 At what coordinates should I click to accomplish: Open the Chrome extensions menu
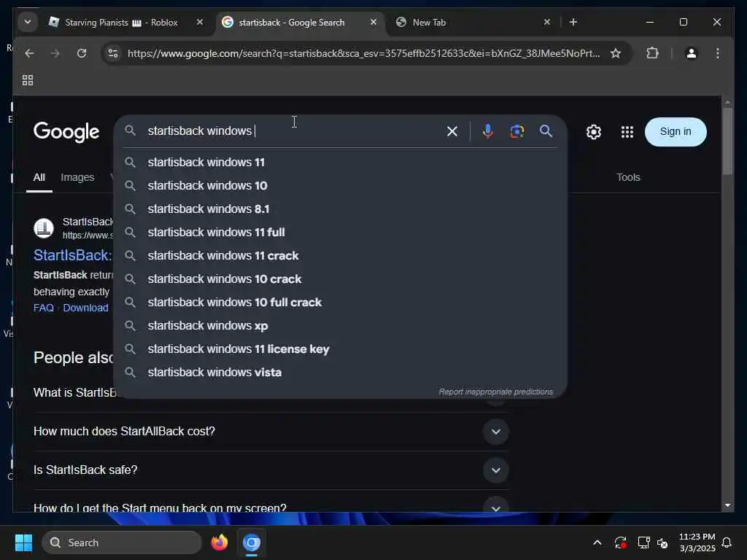[652, 52]
